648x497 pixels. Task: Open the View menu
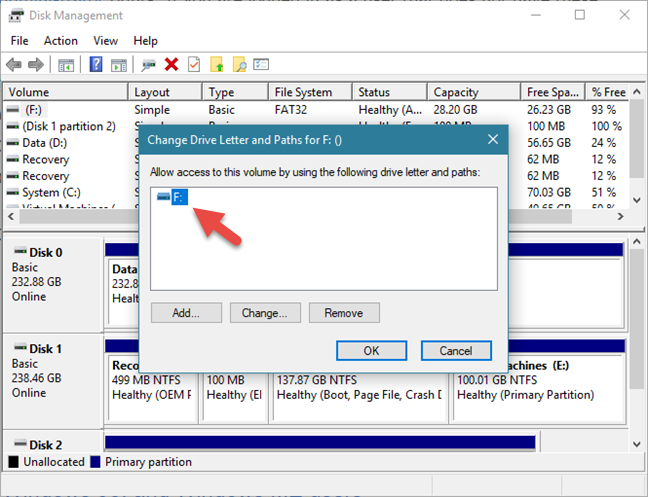105,41
